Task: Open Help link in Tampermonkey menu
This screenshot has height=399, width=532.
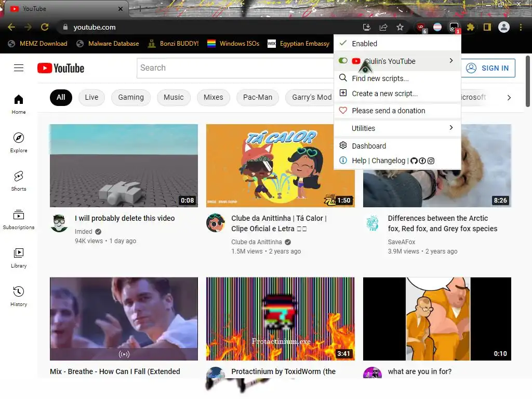Action: (359, 161)
